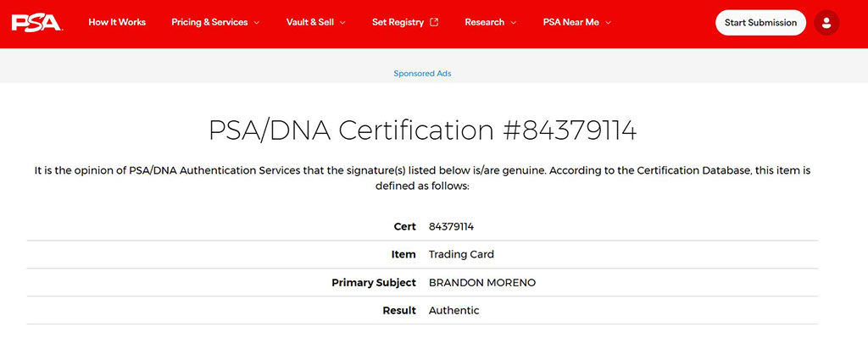
Task: Click the Authentic result value
Action: pyautogui.click(x=453, y=311)
